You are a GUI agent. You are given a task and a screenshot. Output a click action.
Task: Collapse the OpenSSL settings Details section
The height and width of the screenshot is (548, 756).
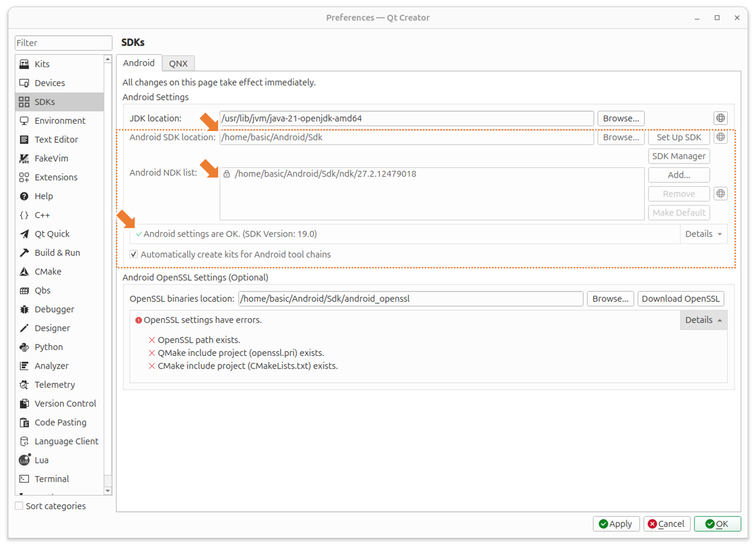tap(703, 320)
